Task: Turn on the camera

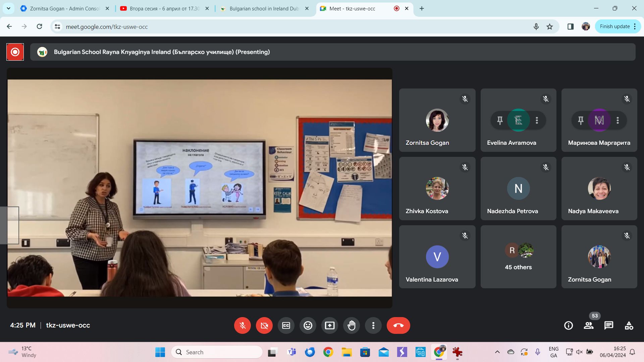Action: point(264,325)
